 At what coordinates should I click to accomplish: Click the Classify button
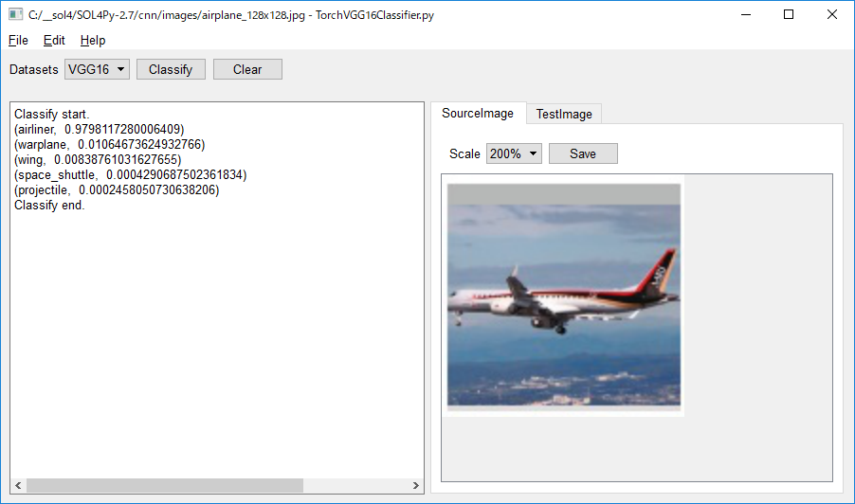(171, 69)
